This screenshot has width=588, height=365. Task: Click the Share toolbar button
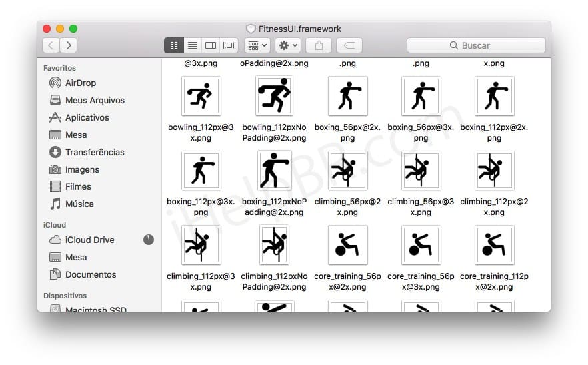pos(319,45)
